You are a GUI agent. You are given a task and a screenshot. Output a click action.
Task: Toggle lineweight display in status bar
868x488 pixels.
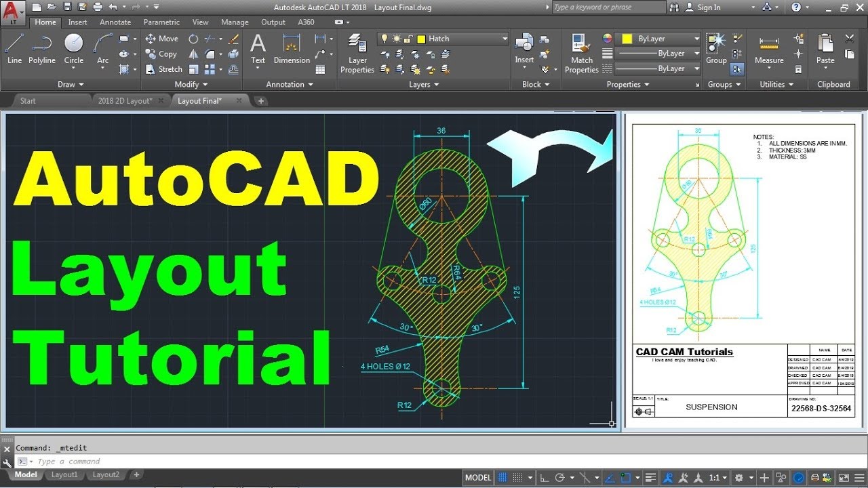point(650,478)
